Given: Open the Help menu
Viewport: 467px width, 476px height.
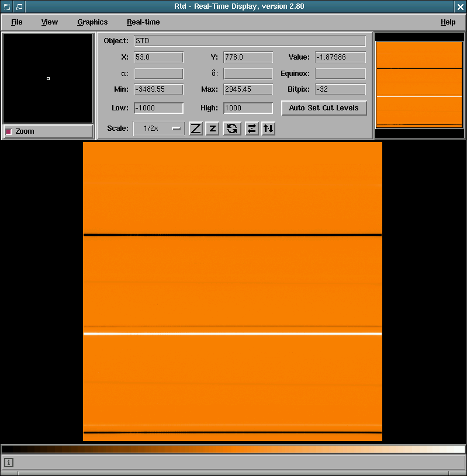Looking at the screenshot, I should 448,22.
